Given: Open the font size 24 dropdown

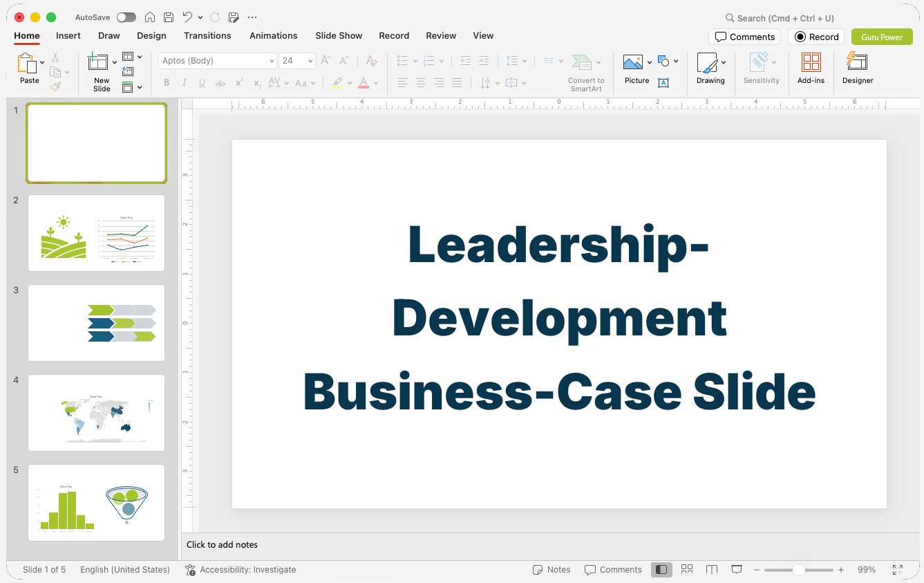Looking at the screenshot, I should click(311, 61).
